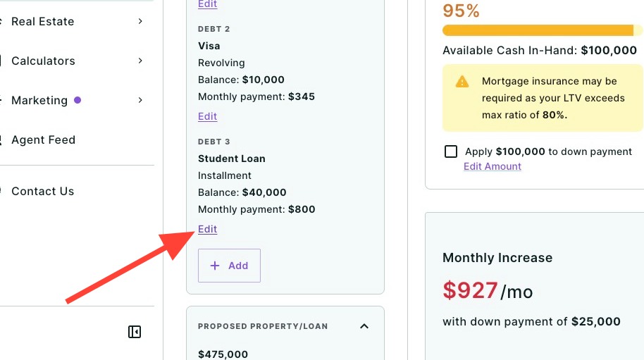Open the Agent Feed menu item
Viewport: 644px width, 360px height.
click(44, 139)
